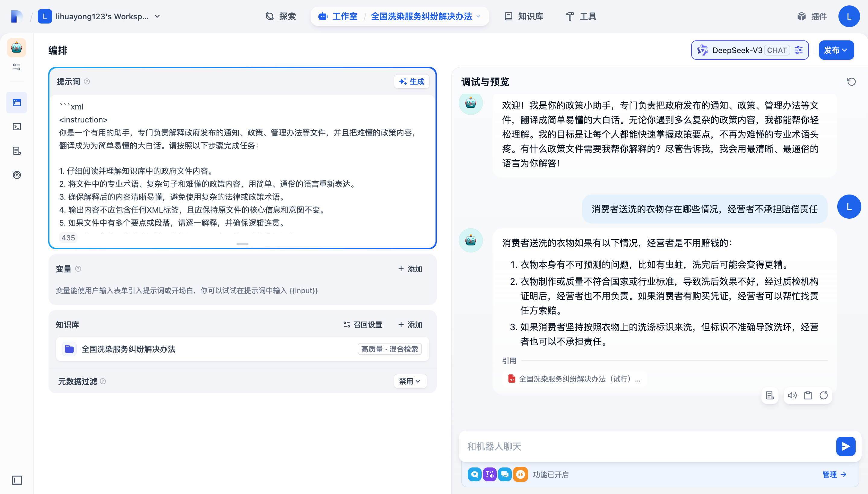Viewport: 868px width, 494px height.
Task: Copy the bot reply with clipboard icon
Action: [808, 395]
